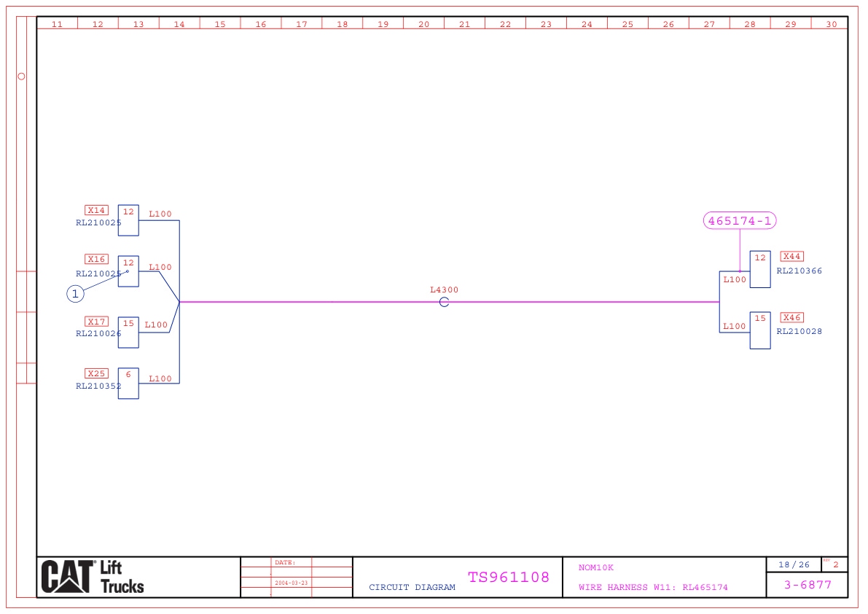Click the WIRE HARNESS W11: RL465174 title

(x=653, y=588)
